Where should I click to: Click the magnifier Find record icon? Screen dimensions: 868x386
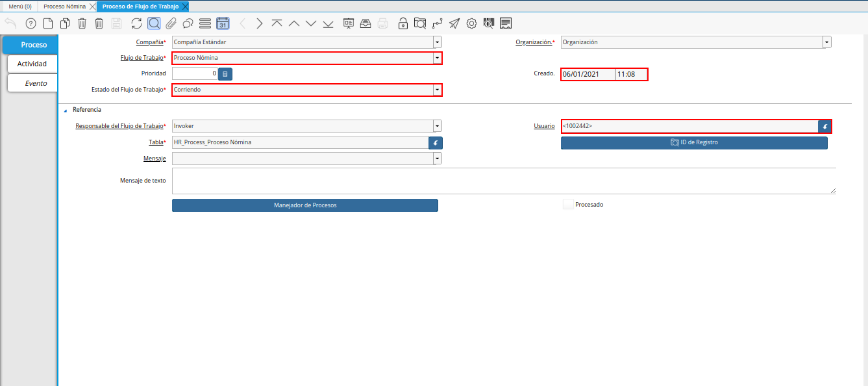pyautogui.click(x=154, y=24)
